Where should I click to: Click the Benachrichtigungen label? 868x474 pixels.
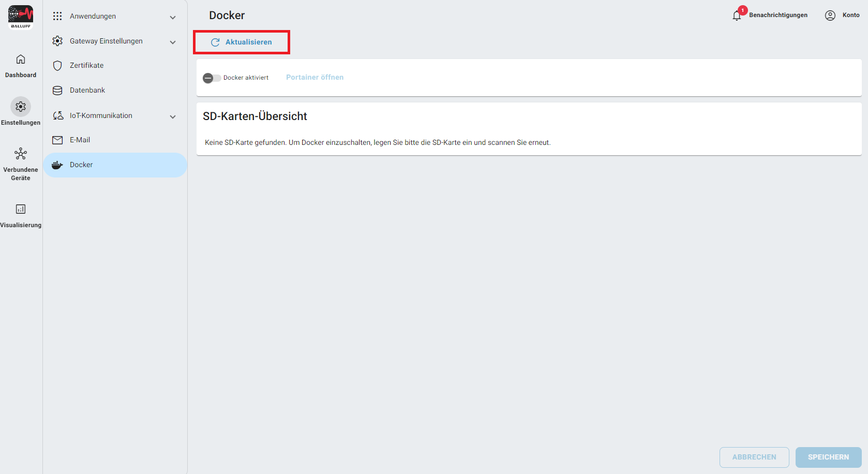(778, 16)
